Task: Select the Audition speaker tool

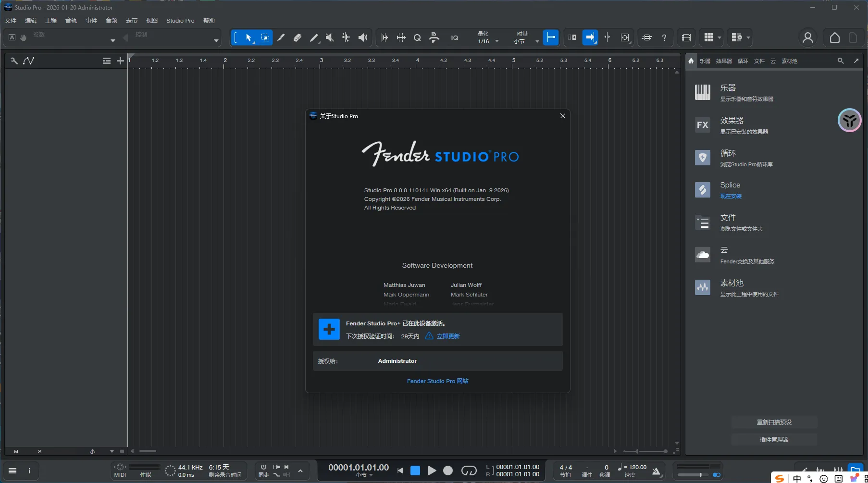Action: tap(363, 37)
